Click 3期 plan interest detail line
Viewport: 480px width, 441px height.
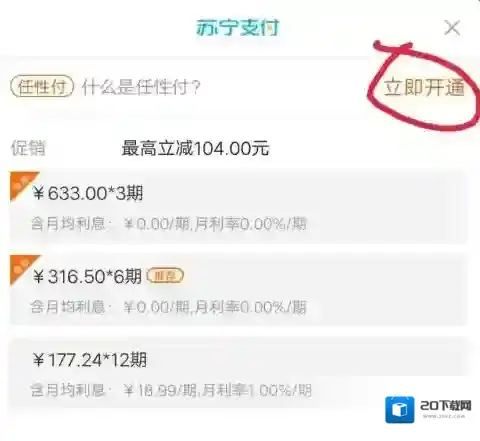[x=169, y=224]
